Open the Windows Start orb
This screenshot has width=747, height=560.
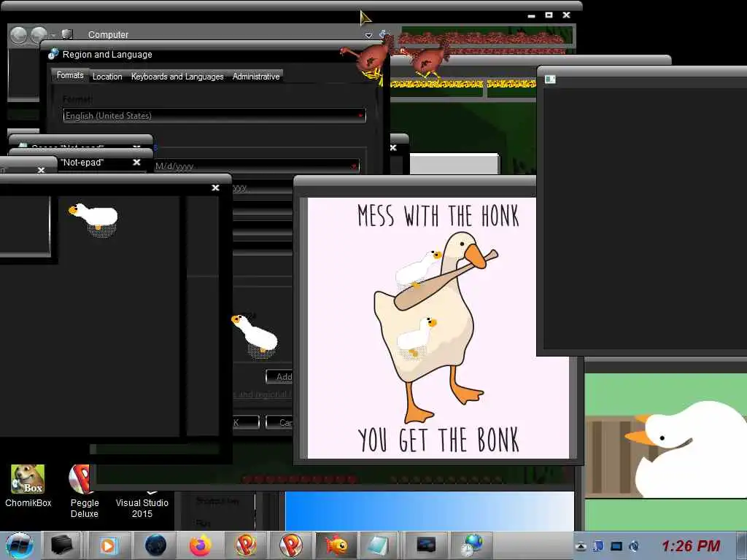tap(19, 545)
